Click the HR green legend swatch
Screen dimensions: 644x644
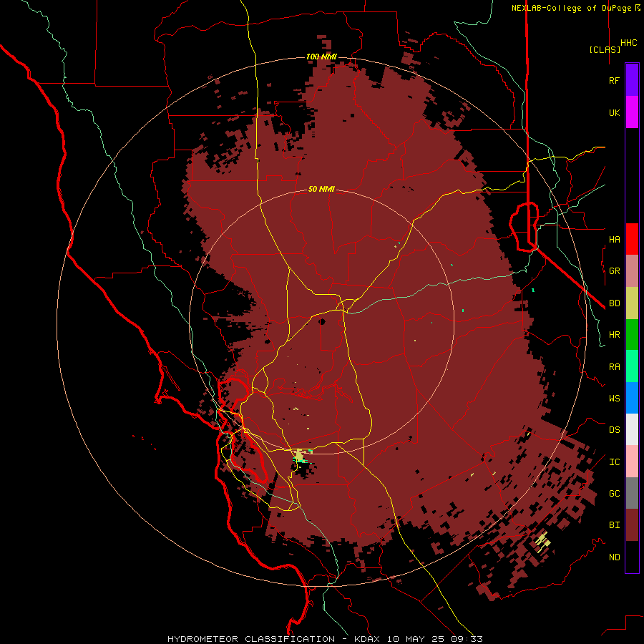click(632, 335)
